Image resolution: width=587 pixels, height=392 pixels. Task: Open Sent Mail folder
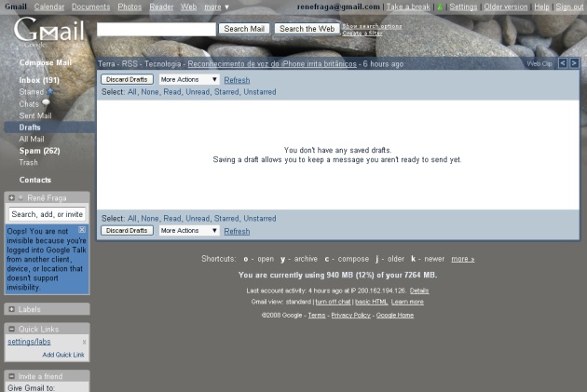pyautogui.click(x=35, y=115)
